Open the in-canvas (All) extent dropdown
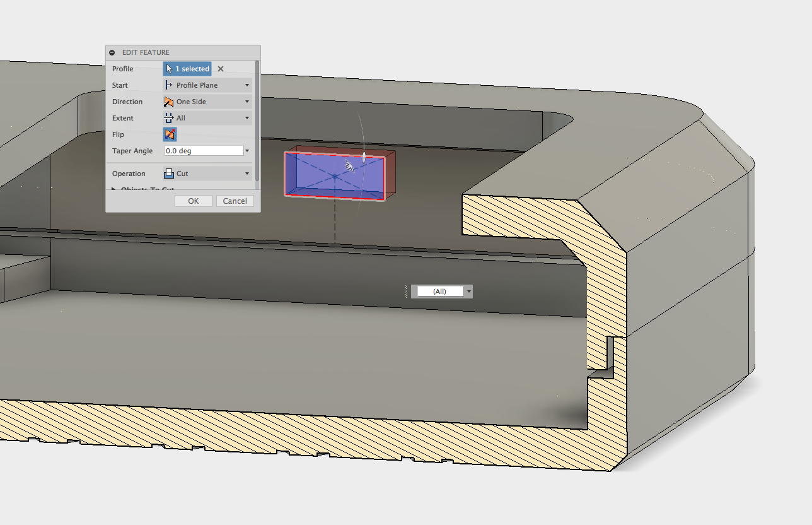This screenshot has width=812, height=525. pos(468,292)
